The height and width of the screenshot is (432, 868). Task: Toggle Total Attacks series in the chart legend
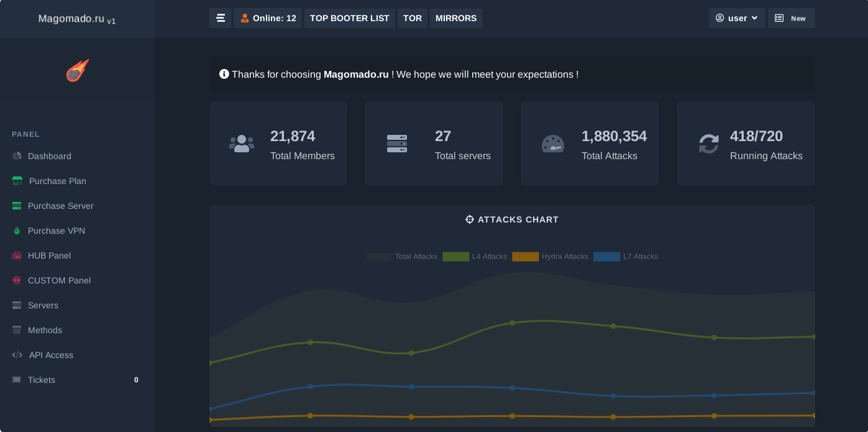[x=379, y=256]
